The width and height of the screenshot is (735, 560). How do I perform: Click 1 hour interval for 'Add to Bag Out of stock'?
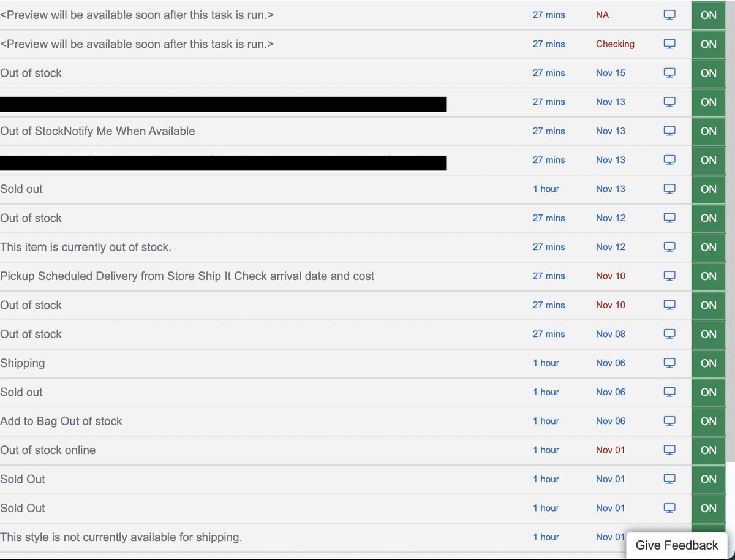coord(546,421)
